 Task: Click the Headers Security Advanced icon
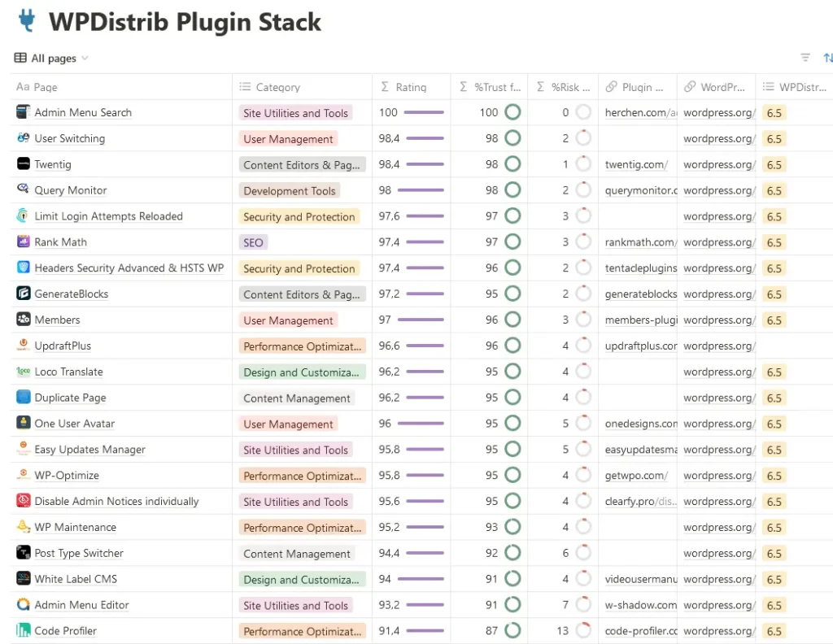point(24,268)
